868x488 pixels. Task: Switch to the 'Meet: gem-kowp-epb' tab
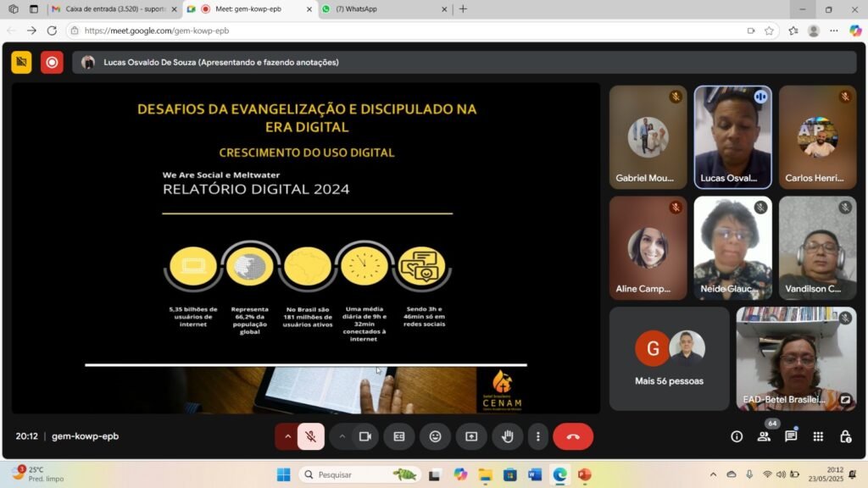click(x=249, y=8)
